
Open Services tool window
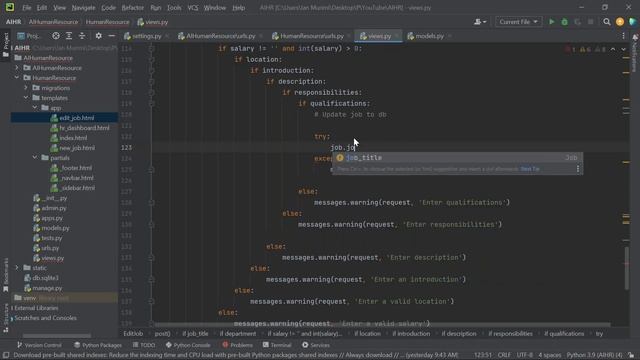click(x=316, y=345)
